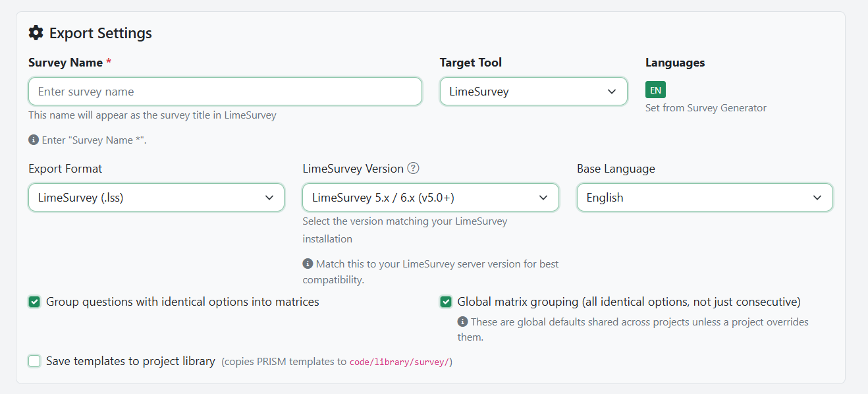
Task: Click the 'Languages' label
Action: (x=675, y=63)
